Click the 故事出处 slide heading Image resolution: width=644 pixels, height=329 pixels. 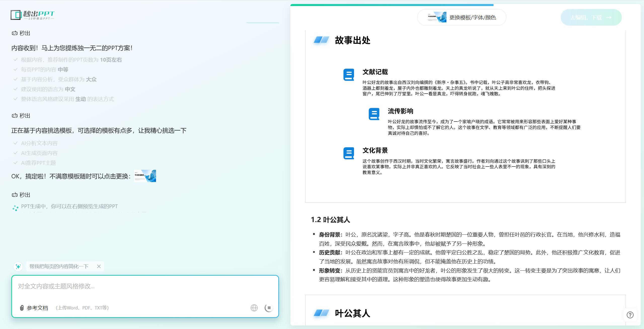pyautogui.click(x=352, y=40)
